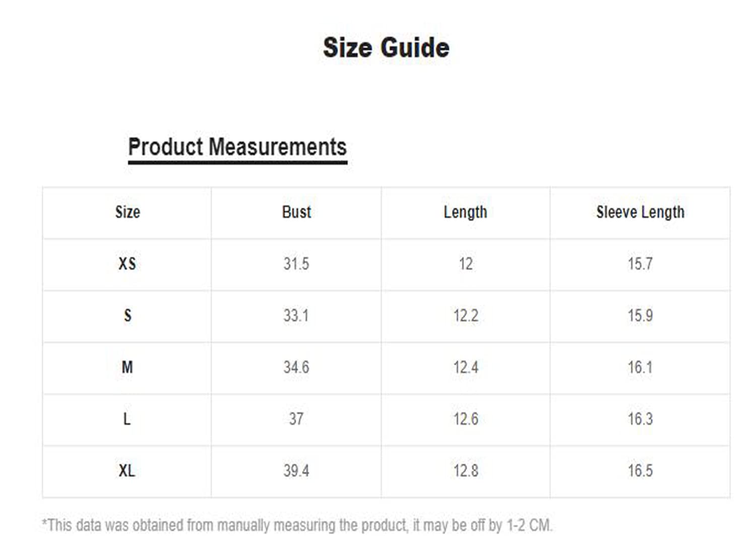Click the Size column header

128,212
